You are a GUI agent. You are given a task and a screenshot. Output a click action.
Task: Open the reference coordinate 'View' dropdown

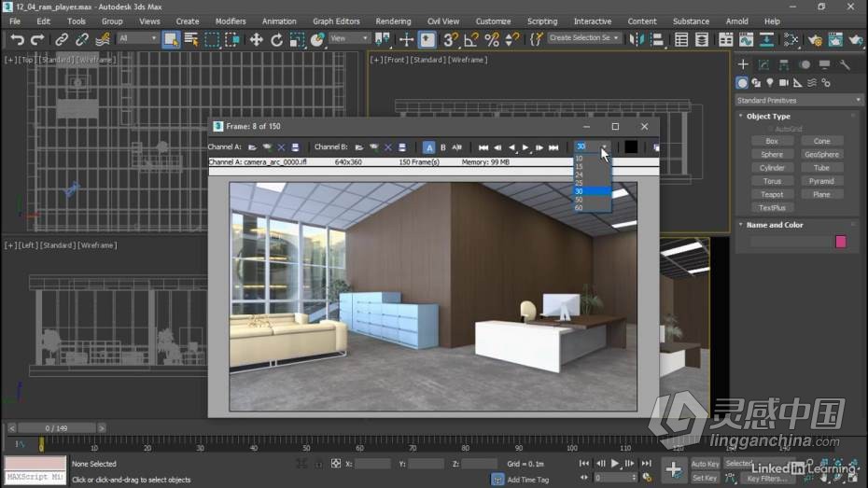point(349,38)
